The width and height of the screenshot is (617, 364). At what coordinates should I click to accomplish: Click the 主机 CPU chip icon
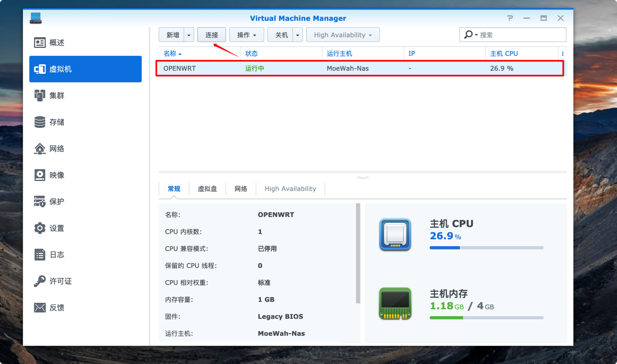click(x=395, y=235)
